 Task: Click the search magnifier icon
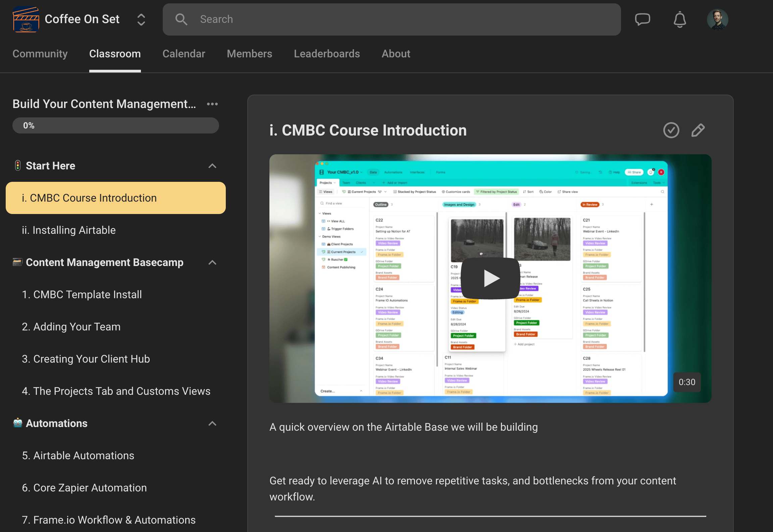point(181,19)
